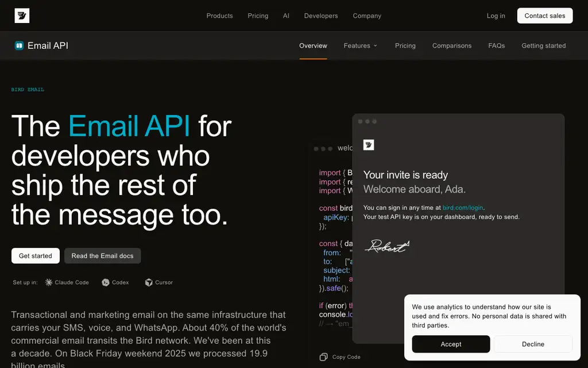Click the '}).safe();' code line
The image size is (588, 368).
[334, 288]
